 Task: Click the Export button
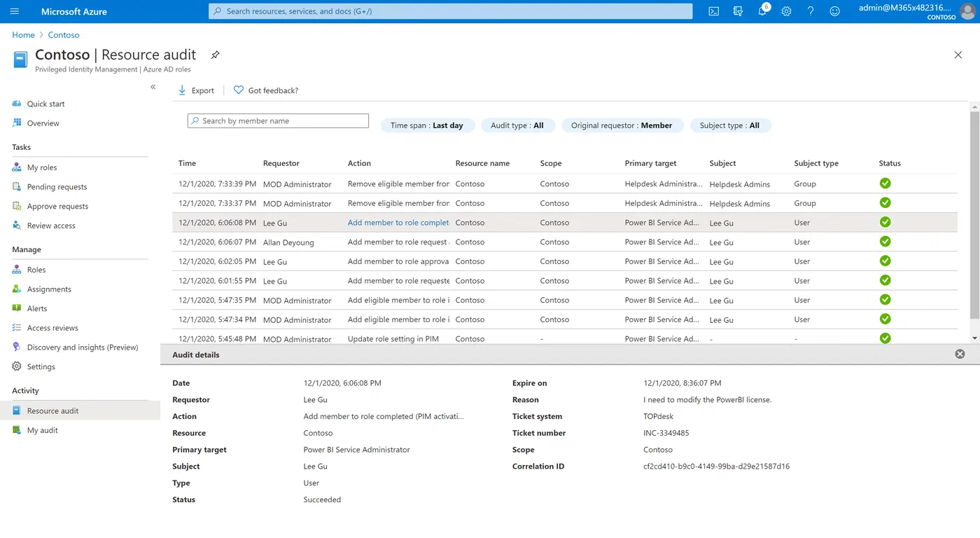[x=196, y=90]
